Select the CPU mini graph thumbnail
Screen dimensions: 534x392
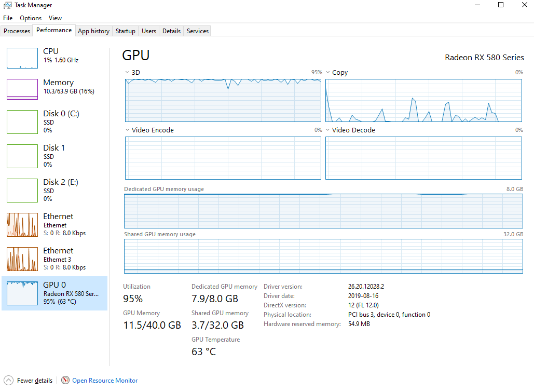point(22,58)
